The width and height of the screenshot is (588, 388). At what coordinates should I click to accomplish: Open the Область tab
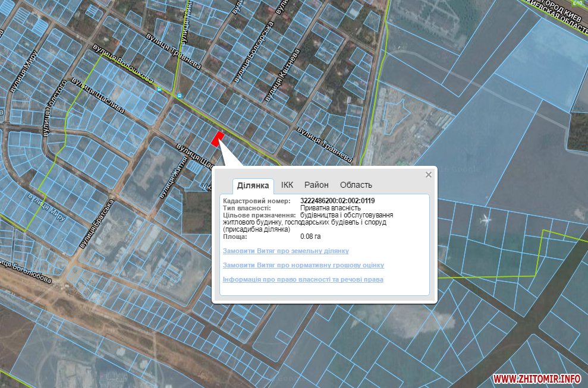(356, 185)
